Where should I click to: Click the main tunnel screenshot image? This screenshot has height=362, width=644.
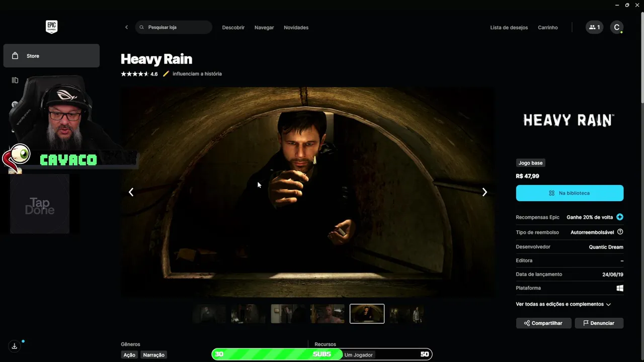pyautogui.click(x=307, y=192)
